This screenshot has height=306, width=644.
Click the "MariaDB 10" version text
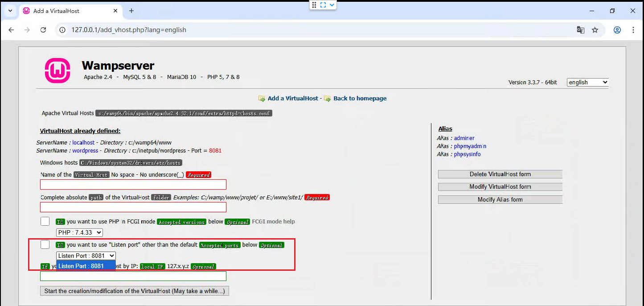[x=181, y=77]
